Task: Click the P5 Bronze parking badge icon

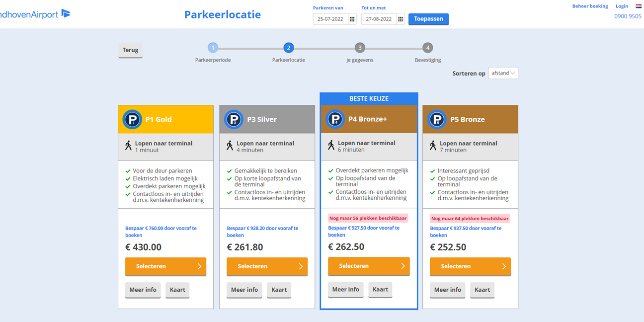Action: (x=437, y=119)
